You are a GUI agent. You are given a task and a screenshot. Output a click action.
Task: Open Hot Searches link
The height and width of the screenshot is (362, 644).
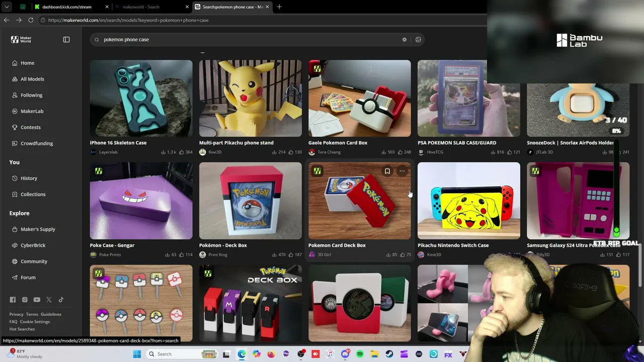point(22,329)
